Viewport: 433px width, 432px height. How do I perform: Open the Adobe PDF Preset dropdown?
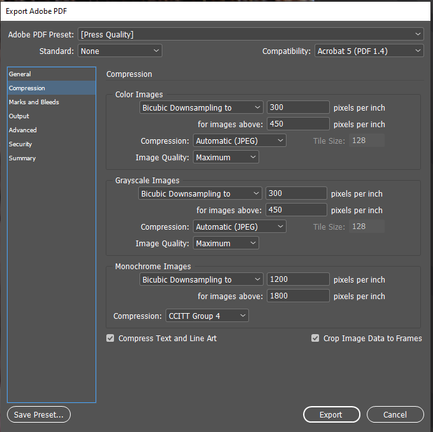(x=251, y=34)
